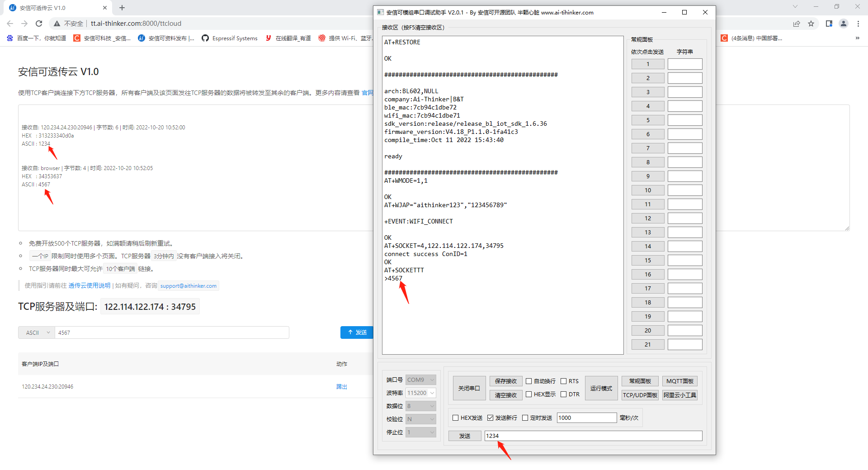Show more bookmarks via double chevron
The width and height of the screenshot is (868, 470).
click(x=858, y=38)
